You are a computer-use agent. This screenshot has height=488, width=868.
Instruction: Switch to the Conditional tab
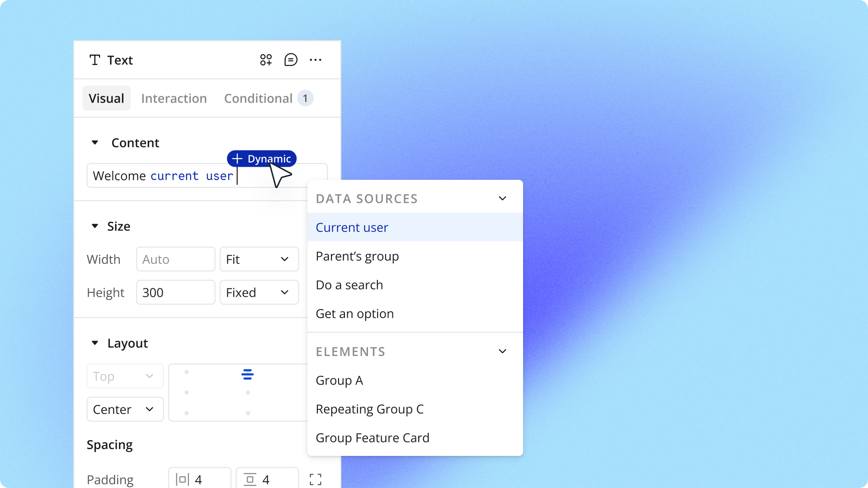pos(259,99)
